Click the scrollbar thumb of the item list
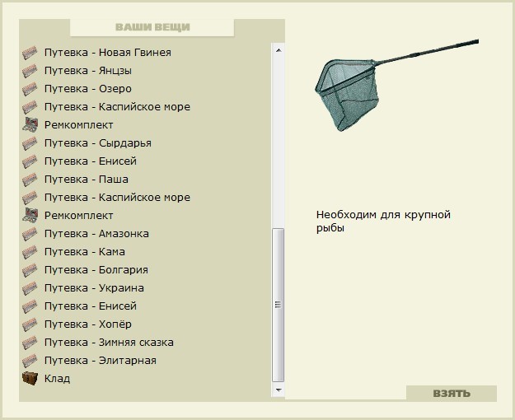Image resolution: width=515 pixels, height=420 pixels. [x=279, y=305]
